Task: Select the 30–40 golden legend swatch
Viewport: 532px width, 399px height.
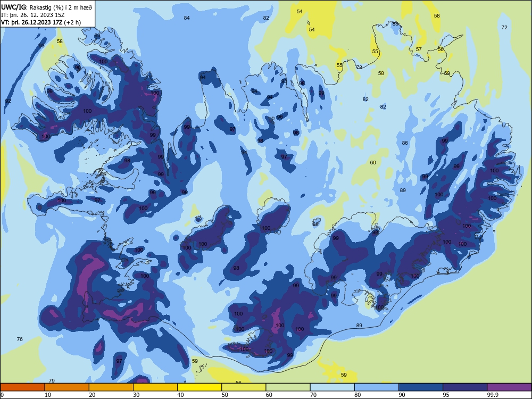Action: (155, 387)
